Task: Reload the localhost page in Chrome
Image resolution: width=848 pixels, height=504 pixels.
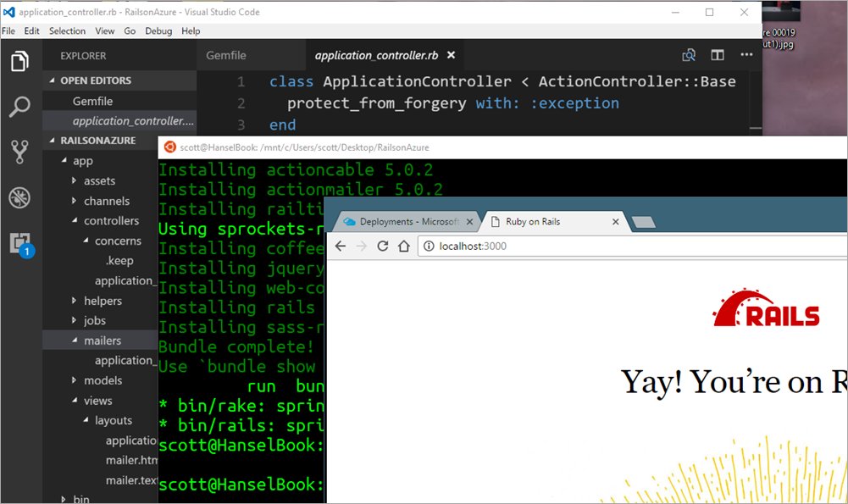Action: (x=383, y=246)
